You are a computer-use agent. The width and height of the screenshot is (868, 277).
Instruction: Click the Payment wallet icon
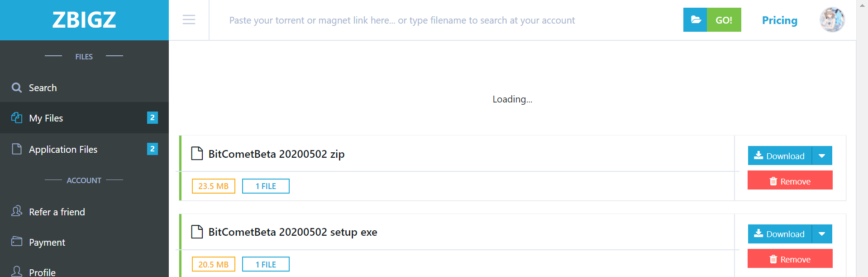[x=17, y=241]
